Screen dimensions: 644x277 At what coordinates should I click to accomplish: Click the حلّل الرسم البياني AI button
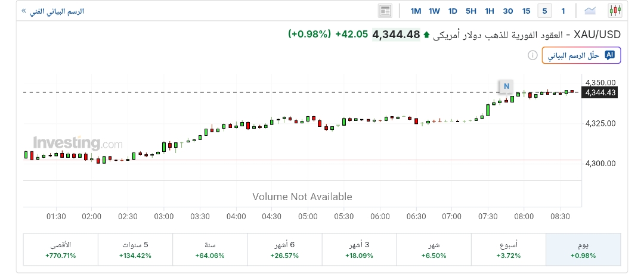[x=581, y=55]
